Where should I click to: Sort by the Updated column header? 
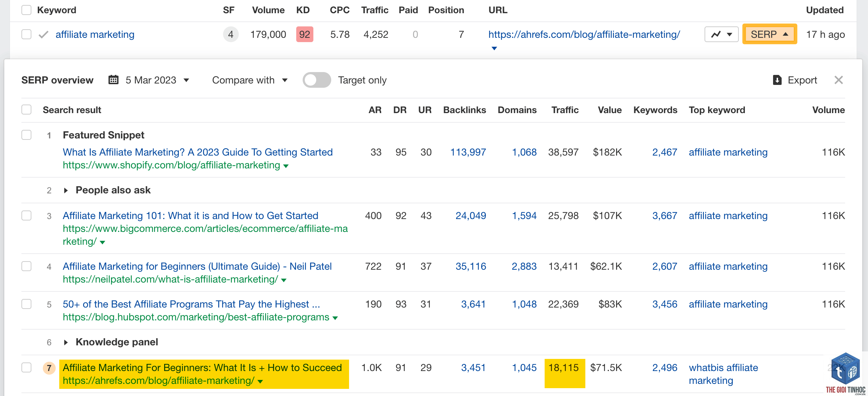coord(825,10)
